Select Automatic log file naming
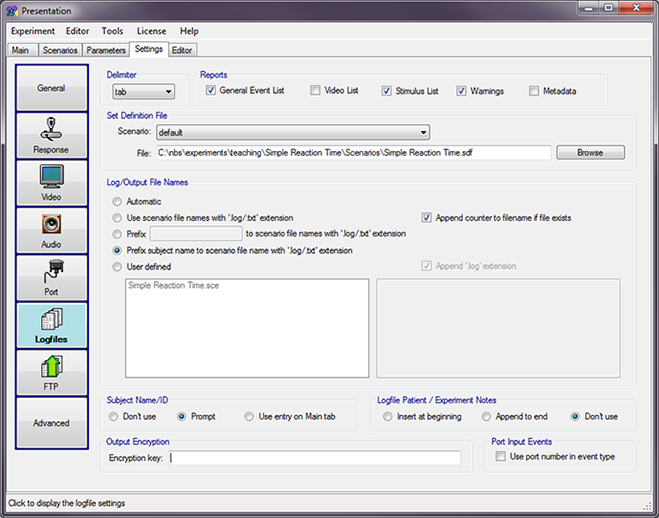The height and width of the screenshot is (518, 659). pos(117,202)
